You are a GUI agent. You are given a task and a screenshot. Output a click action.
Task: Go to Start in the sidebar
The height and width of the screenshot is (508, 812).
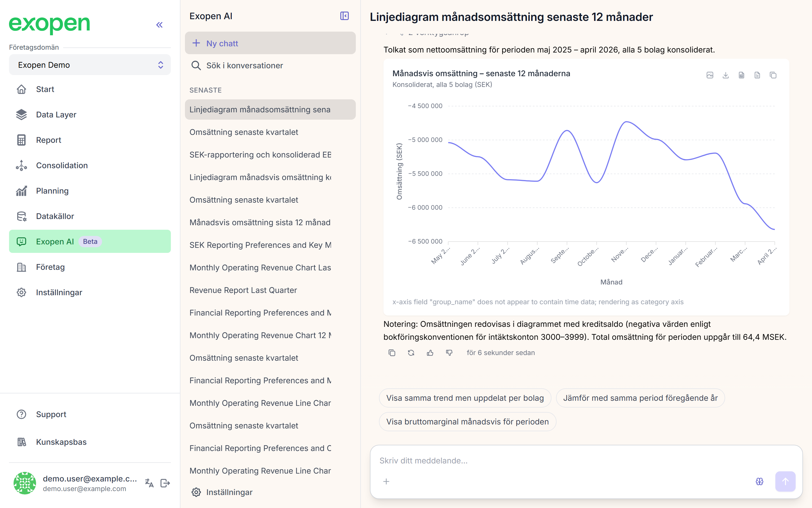pyautogui.click(x=90, y=89)
